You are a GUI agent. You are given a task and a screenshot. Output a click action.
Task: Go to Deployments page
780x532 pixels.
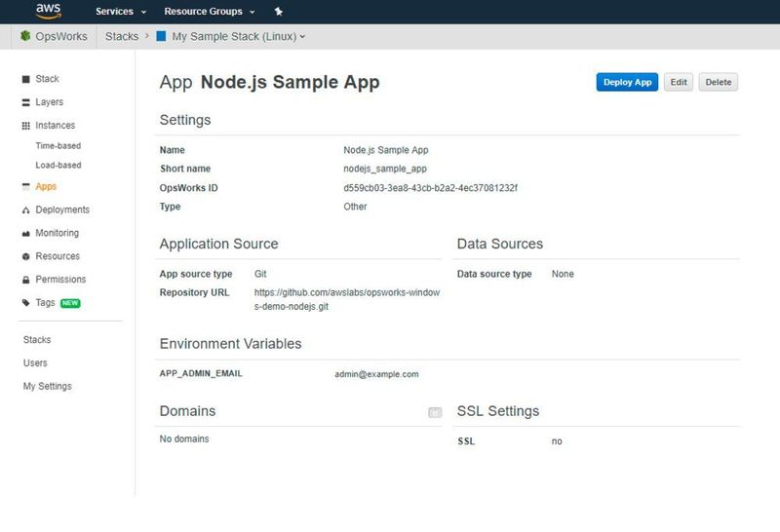click(x=62, y=209)
